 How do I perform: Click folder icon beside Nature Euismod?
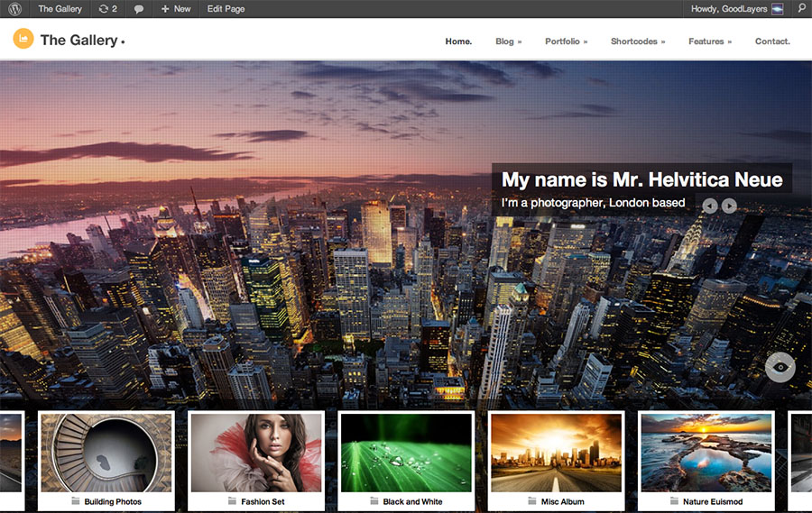(x=674, y=501)
